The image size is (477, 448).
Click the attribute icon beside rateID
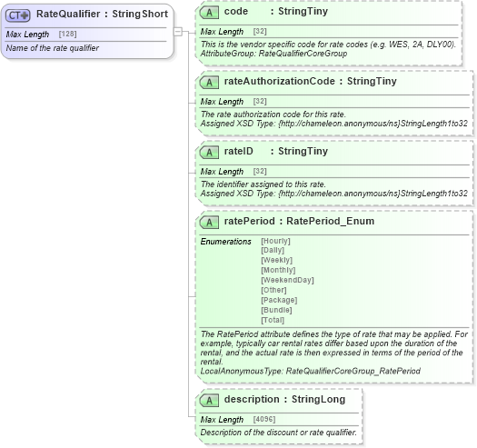[x=209, y=153]
